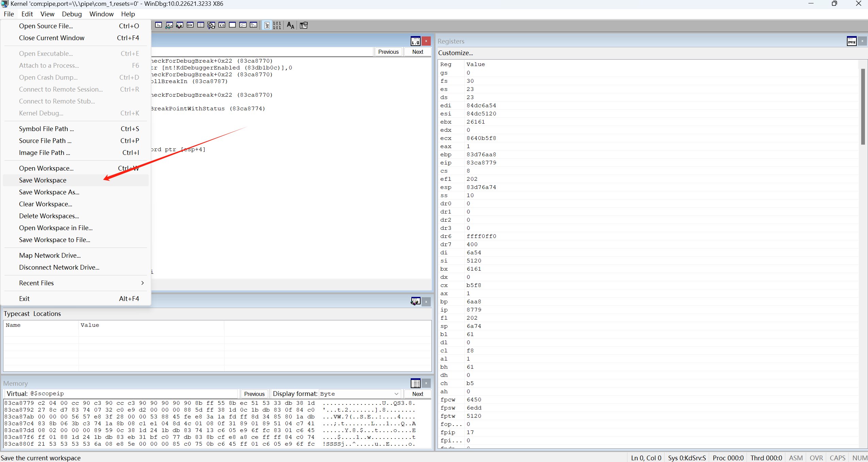Toggle Locations in Locals panel
The image size is (868, 462).
[x=47, y=314]
